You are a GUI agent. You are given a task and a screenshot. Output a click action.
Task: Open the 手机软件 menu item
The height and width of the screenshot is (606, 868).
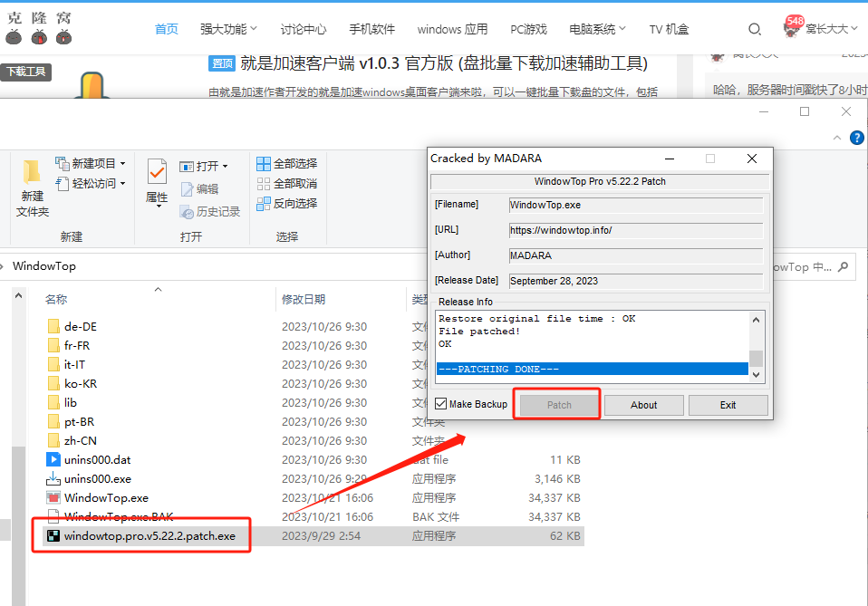372,29
